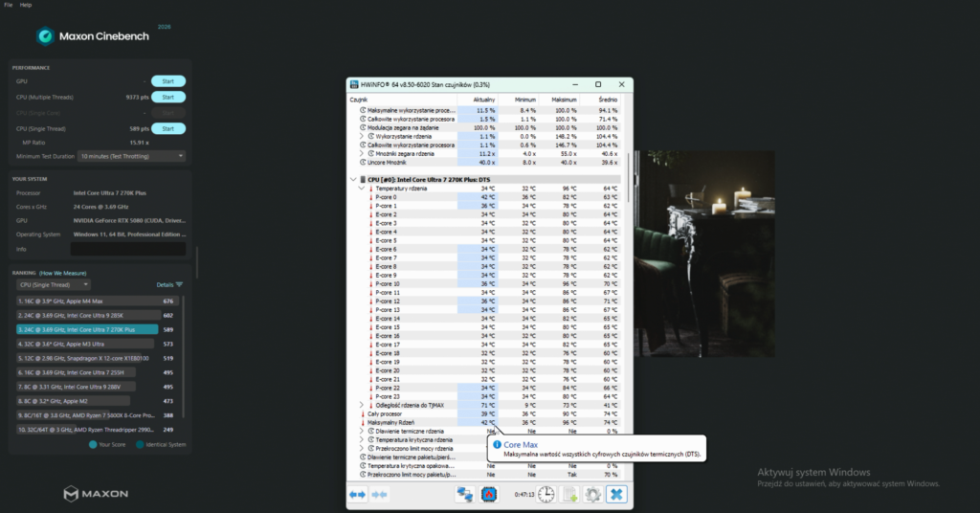Open HWiNFO sensor settings gear icon
This screenshot has width=980, height=513.
tap(592, 494)
